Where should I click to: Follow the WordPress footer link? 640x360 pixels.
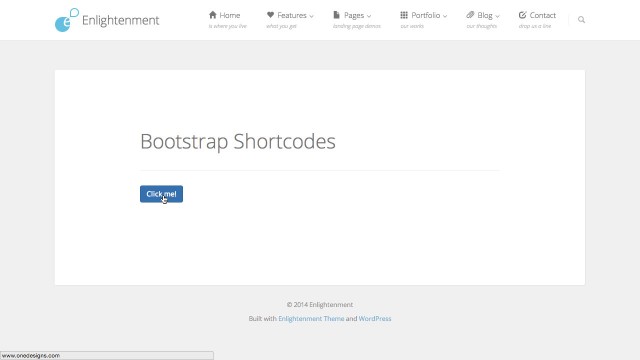375,318
